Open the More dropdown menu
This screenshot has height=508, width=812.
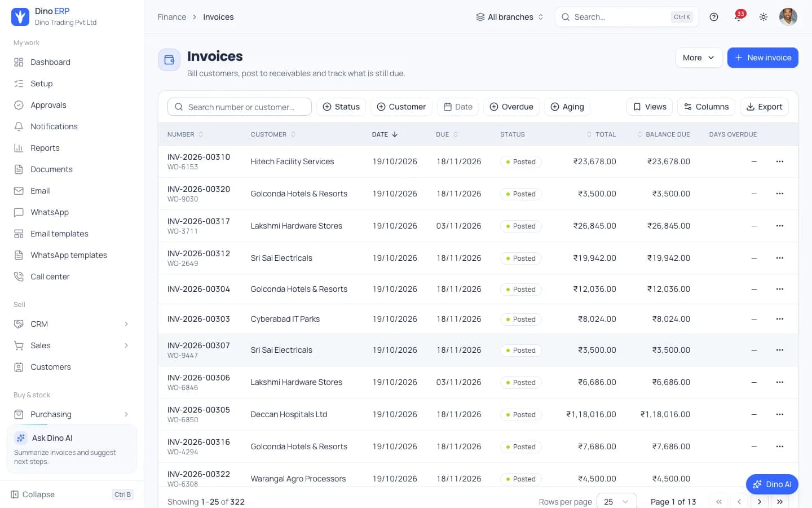(699, 58)
